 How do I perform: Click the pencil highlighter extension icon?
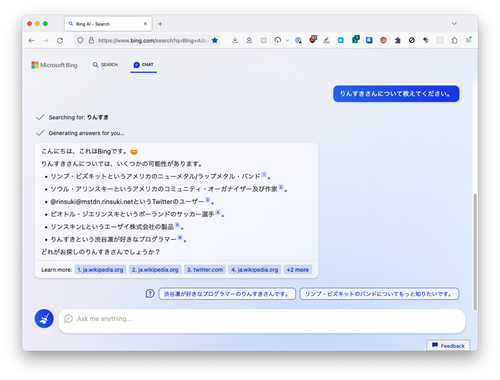coord(326,40)
